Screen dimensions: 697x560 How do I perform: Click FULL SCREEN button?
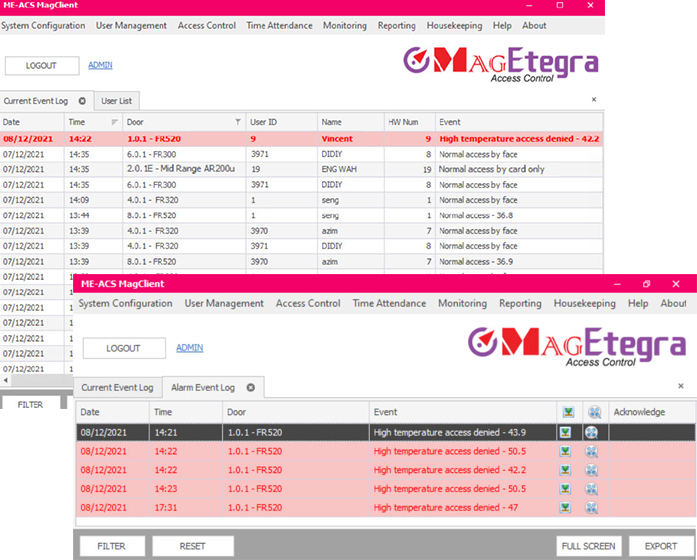[x=589, y=546]
